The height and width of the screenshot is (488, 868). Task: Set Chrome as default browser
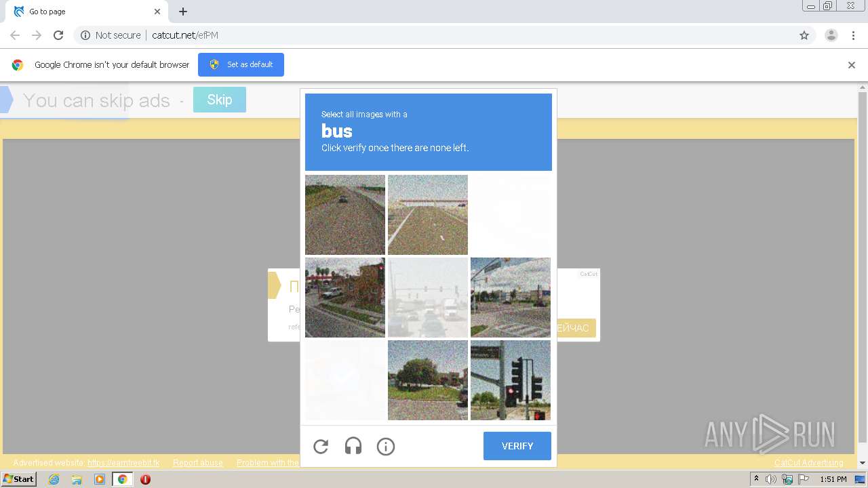(x=241, y=64)
